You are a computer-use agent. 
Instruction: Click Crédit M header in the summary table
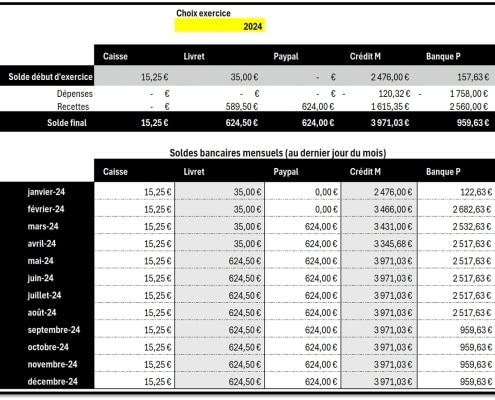coord(365,56)
